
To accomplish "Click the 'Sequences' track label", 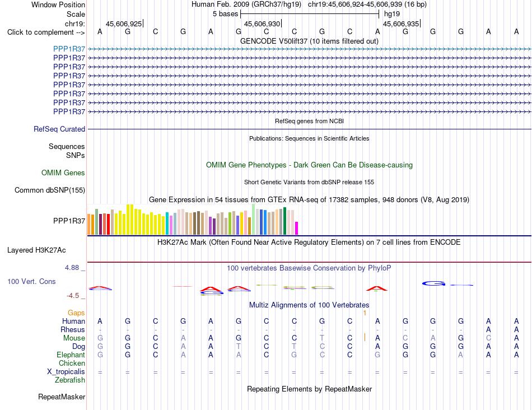I will 67,146.
